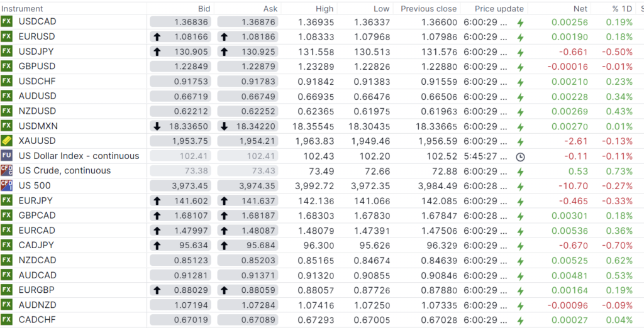Select the EURGBP instrument name
Screen dimensions: 644x328
[x=37, y=289]
